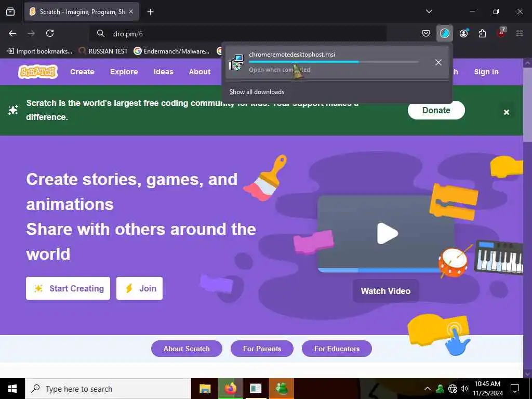The image size is (532, 399).
Task: Reload the current page
Action: coord(50,33)
